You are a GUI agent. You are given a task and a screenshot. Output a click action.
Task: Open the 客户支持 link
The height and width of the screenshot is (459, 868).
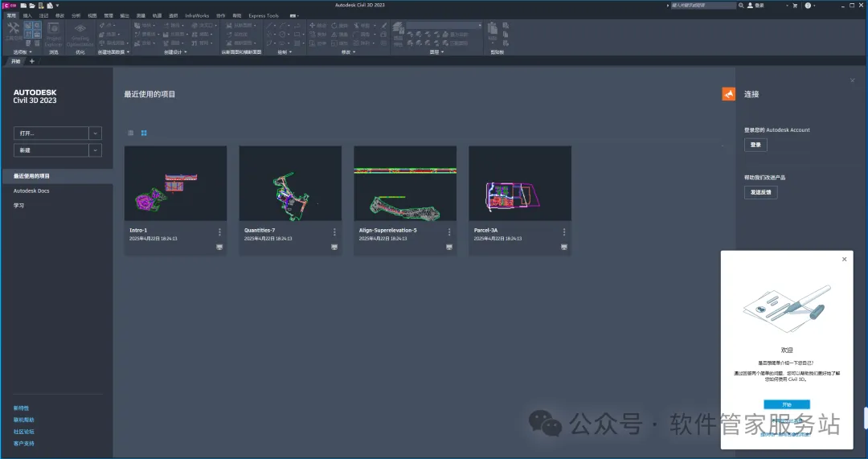[x=24, y=444]
